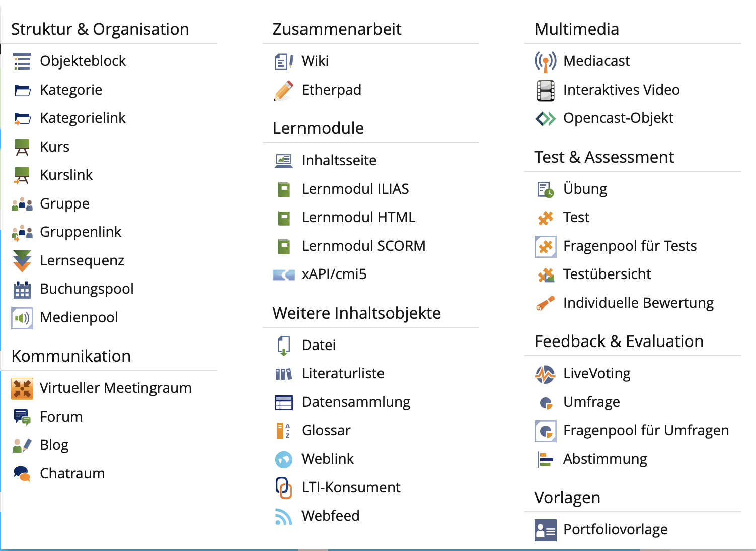Click the Lernsequenz arrow icon
Image resolution: width=756 pixels, height=551 pixels.
(x=22, y=261)
